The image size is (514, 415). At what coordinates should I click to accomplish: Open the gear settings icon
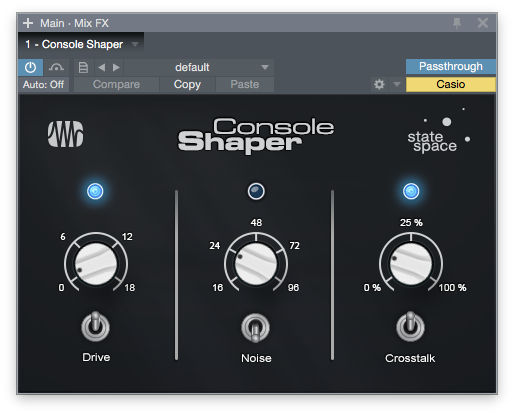click(x=379, y=84)
